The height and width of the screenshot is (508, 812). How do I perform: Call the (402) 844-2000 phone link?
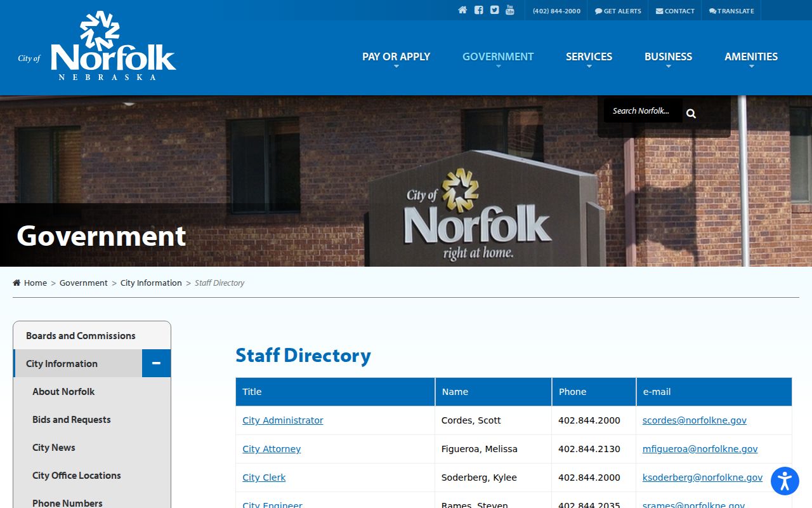point(556,11)
